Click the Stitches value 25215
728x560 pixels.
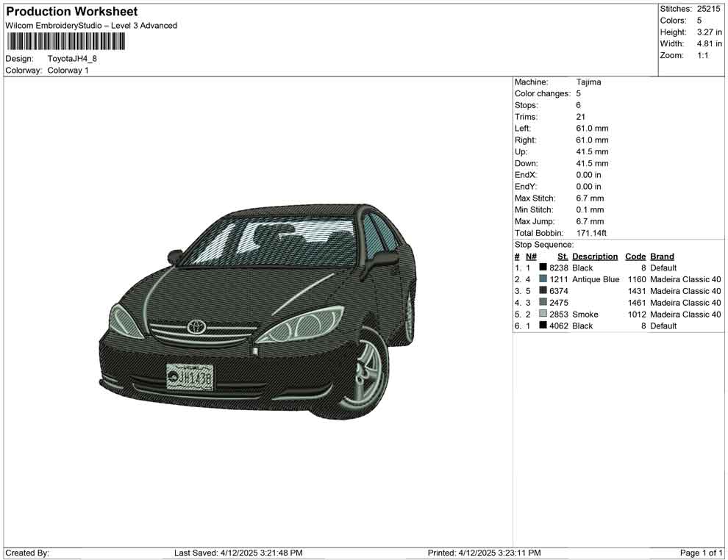710,9
